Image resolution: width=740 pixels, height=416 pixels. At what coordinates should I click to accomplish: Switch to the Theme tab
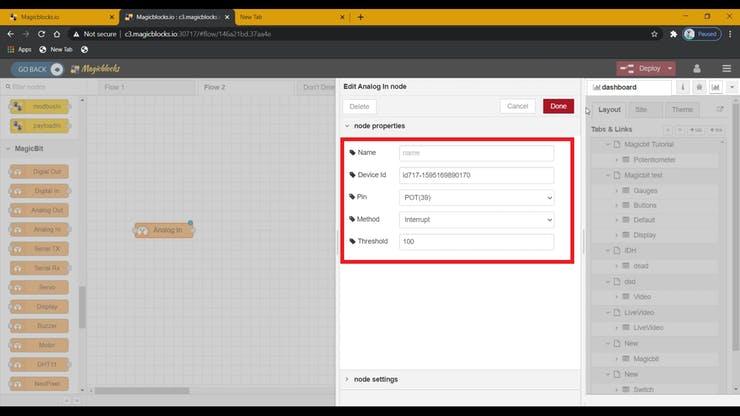pyautogui.click(x=682, y=110)
